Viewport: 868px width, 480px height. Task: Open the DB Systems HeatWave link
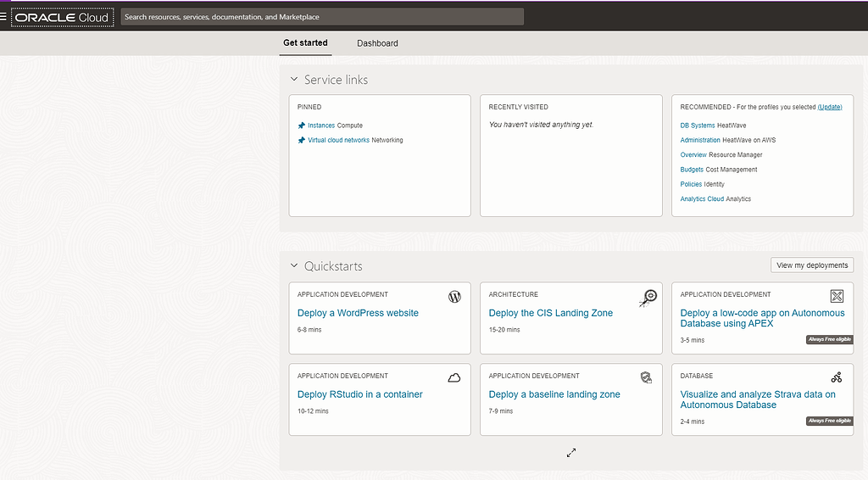click(698, 126)
